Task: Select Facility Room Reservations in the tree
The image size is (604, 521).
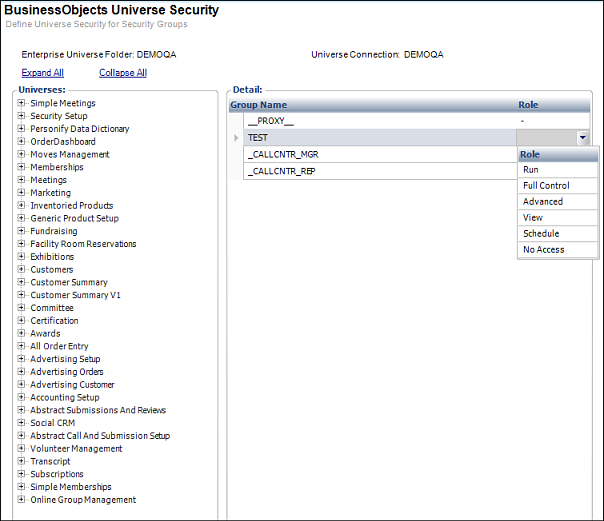Action: point(83,244)
